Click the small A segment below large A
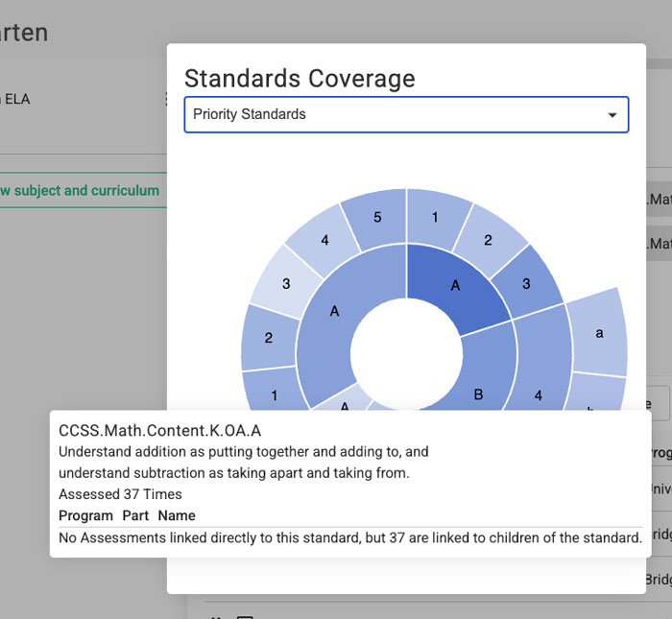Viewport: 672px width, 619px height. [x=345, y=402]
